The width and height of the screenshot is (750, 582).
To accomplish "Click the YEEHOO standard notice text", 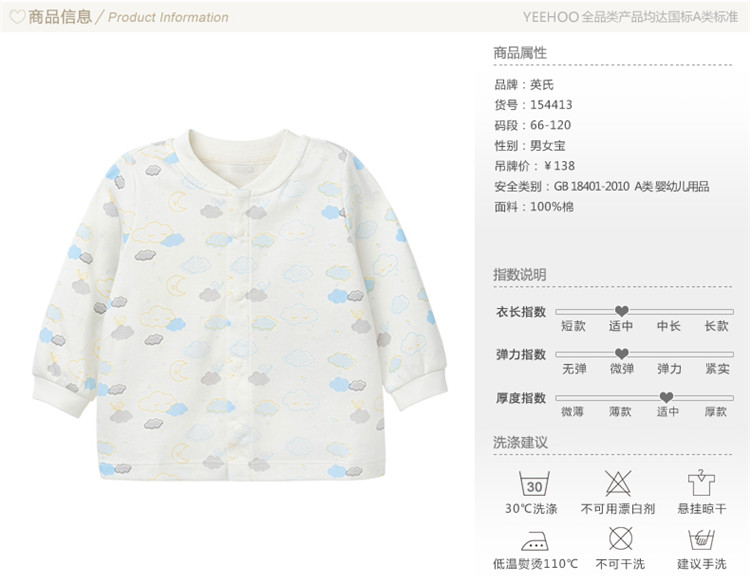I will (x=630, y=17).
